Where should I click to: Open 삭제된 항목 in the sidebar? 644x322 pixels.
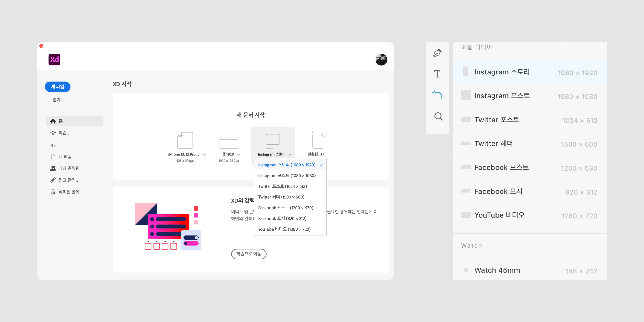(69, 192)
